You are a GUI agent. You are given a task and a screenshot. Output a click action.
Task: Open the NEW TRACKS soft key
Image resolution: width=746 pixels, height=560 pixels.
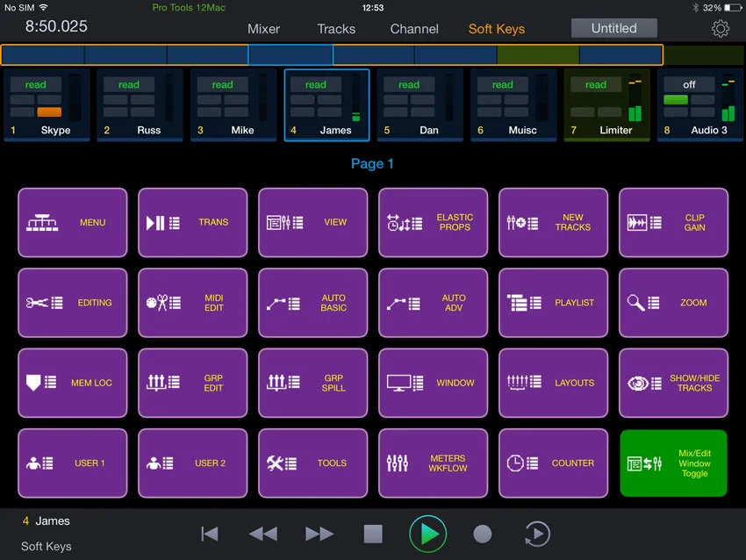tap(553, 223)
